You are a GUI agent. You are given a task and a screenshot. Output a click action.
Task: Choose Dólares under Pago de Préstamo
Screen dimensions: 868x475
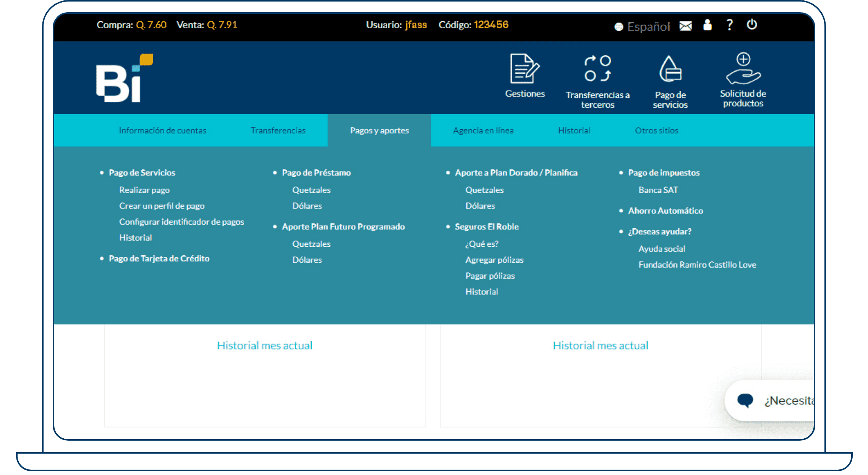pyautogui.click(x=307, y=206)
